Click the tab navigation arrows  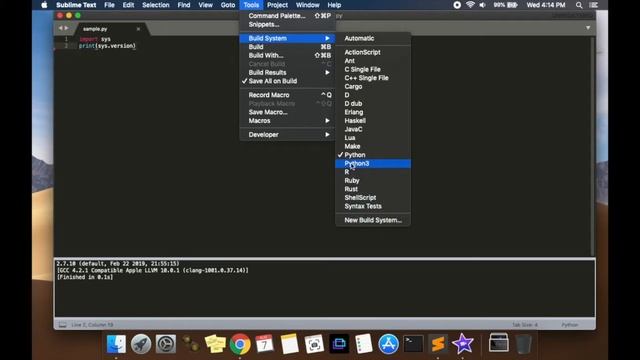click(63, 28)
